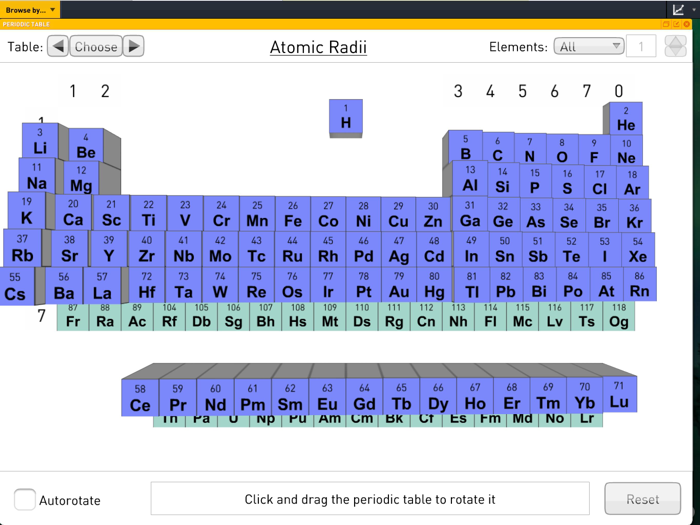700x525 pixels.
Task: Close the Periodic Table panel
Action: [687, 24]
